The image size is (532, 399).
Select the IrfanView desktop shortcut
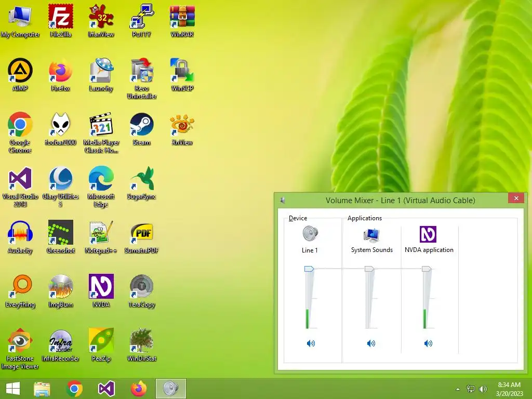(101, 21)
